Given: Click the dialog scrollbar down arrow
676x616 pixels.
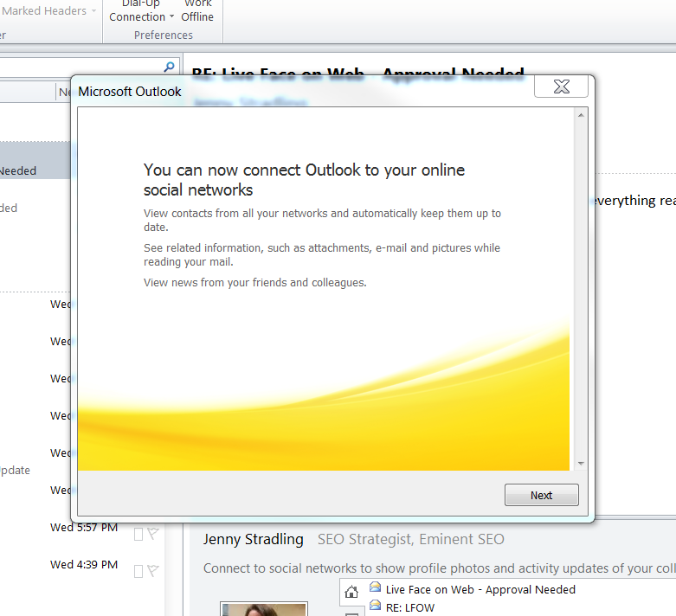Looking at the screenshot, I should (x=581, y=464).
